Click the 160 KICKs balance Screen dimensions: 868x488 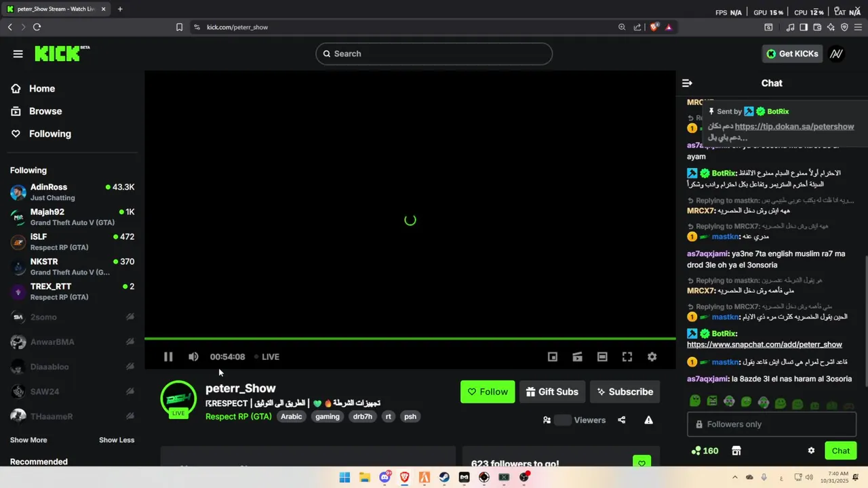pyautogui.click(x=705, y=451)
